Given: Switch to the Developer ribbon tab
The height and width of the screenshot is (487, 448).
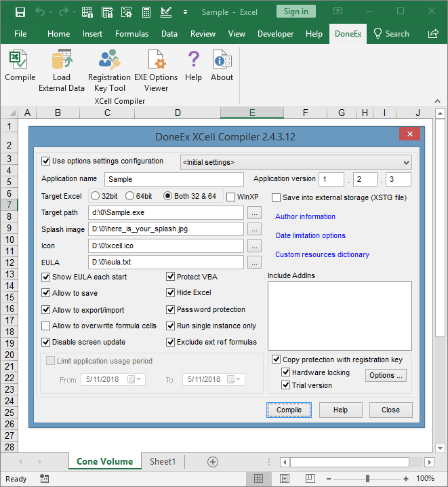Looking at the screenshot, I should (x=275, y=33).
